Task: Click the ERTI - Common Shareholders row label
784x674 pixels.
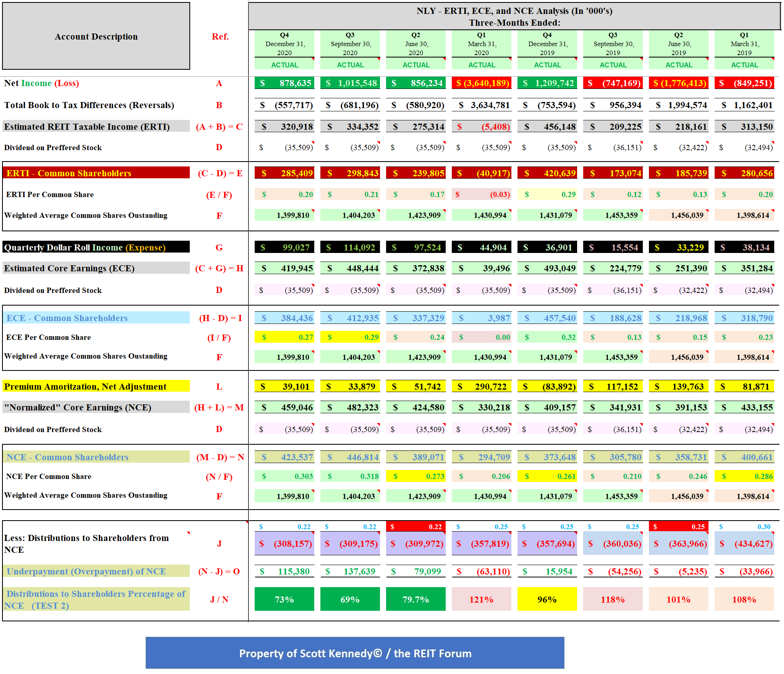Action: point(96,173)
